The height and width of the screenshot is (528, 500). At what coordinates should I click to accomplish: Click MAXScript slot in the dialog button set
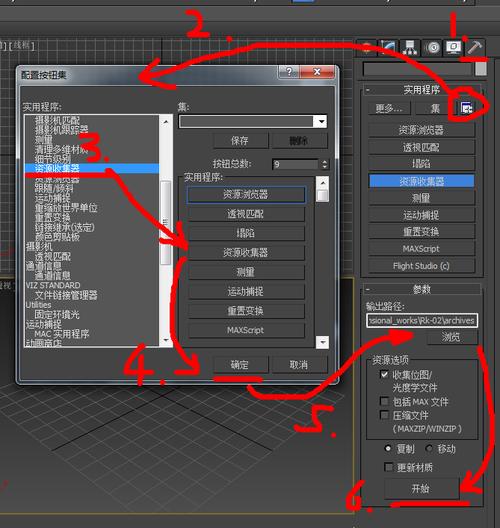click(246, 330)
